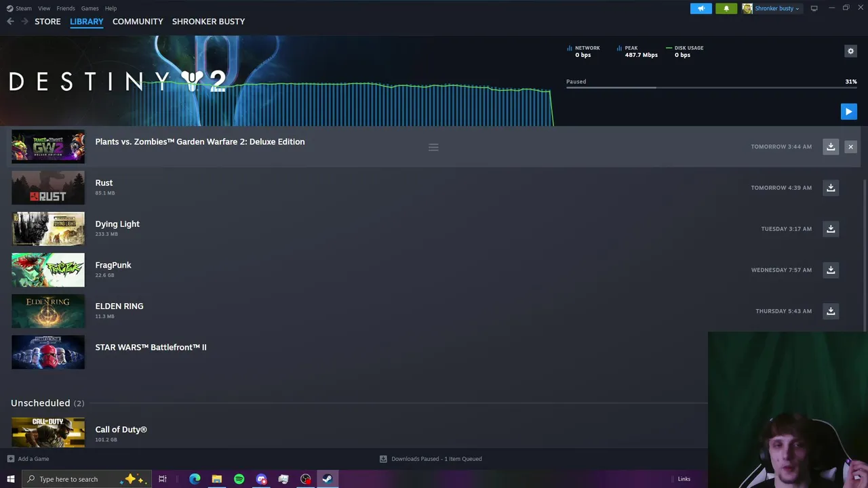Open Call of Duty title link
868x488 pixels.
(121, 429)
